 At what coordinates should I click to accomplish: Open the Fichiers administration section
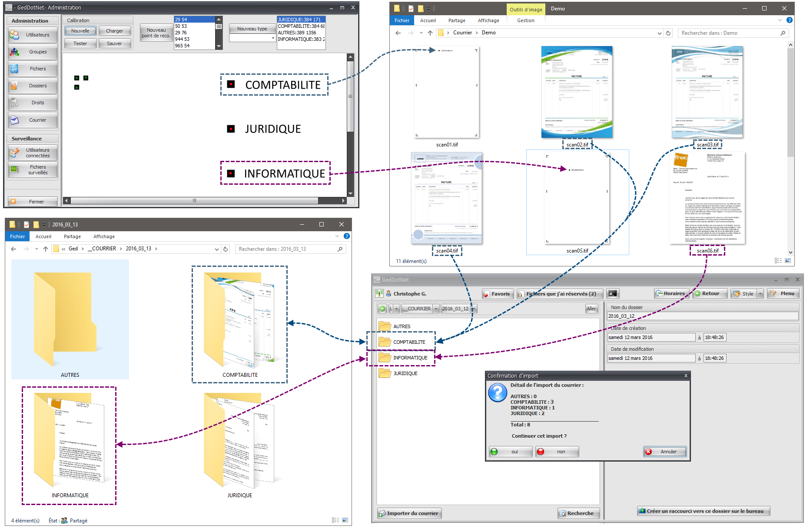[x=33, y=69]
